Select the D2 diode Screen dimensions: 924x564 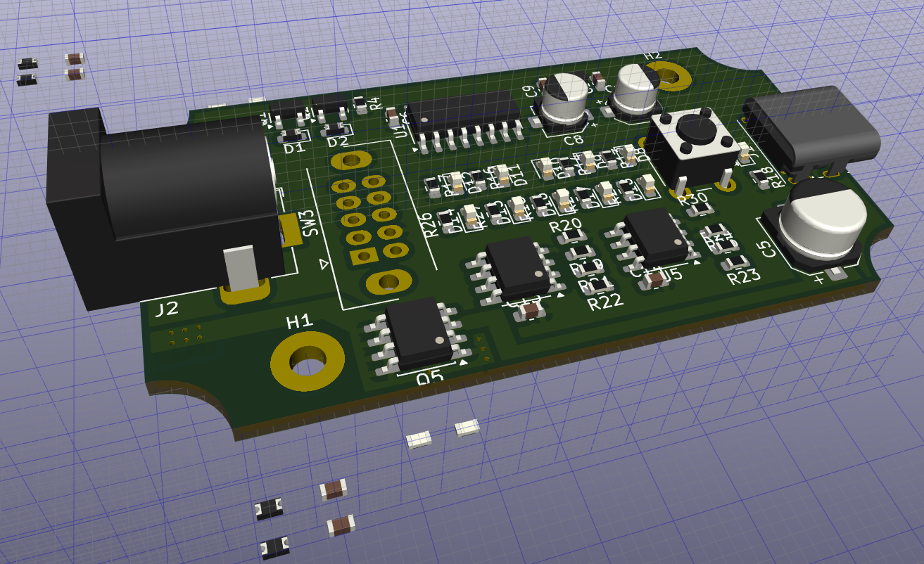(x=336, y=130)
